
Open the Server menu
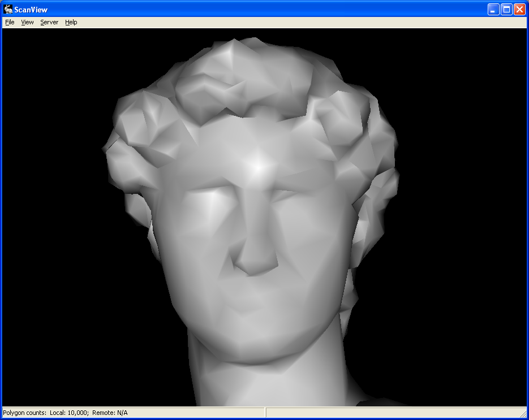(x=49, y=22)
